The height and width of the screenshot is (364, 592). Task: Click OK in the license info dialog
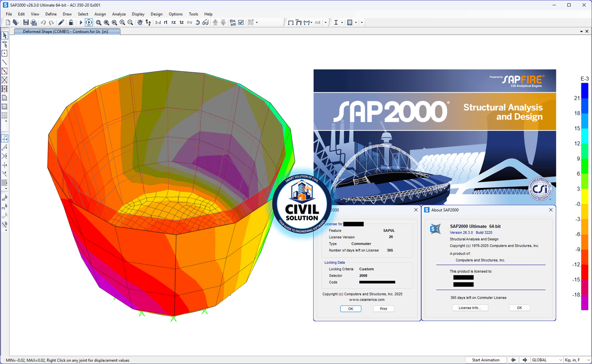pyautogui.click(x=350, y=309)
